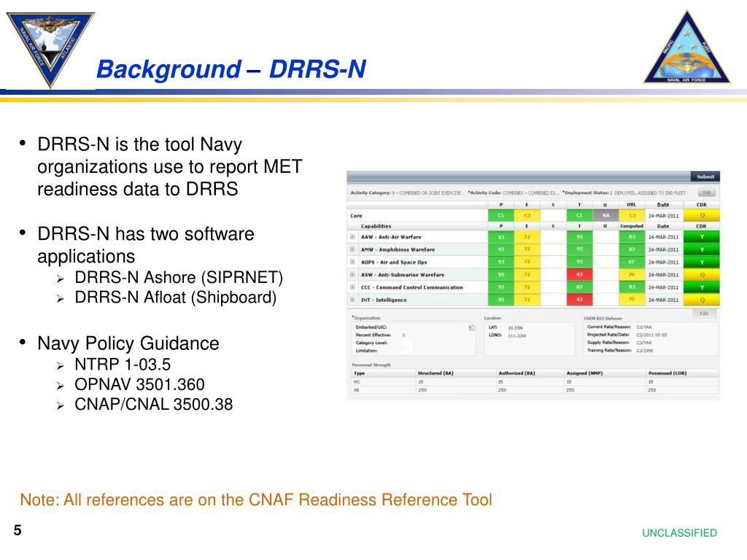This screenshot has height=560, width=747.
Task: Click 'AAW - Anti-Air Warfare' label
Action: tap(391, 237)
